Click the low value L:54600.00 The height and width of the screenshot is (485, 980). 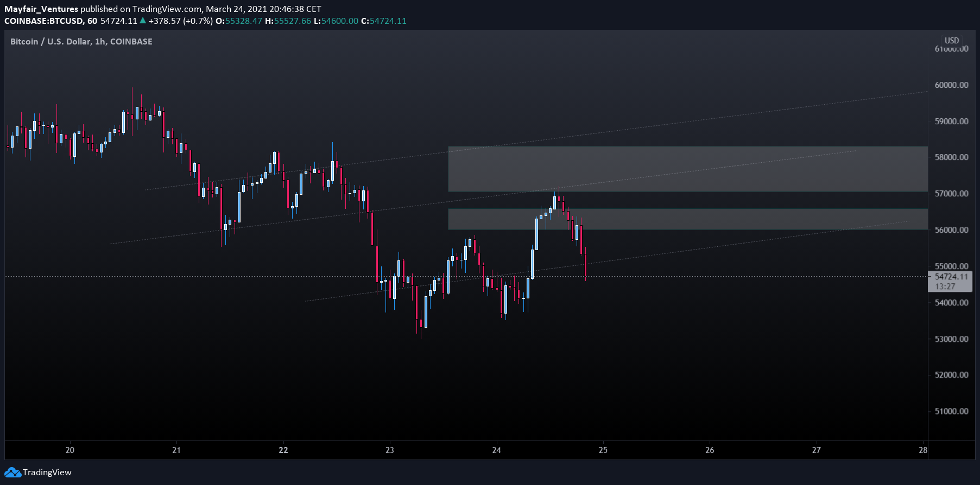coord(336,21)
